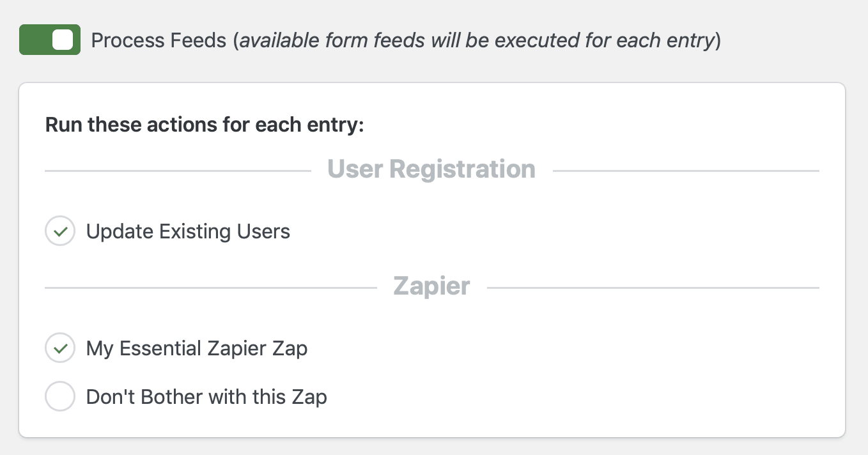Click the Don't Bother with this Zap label
This screenshot has height=455, width=868.
206,396
